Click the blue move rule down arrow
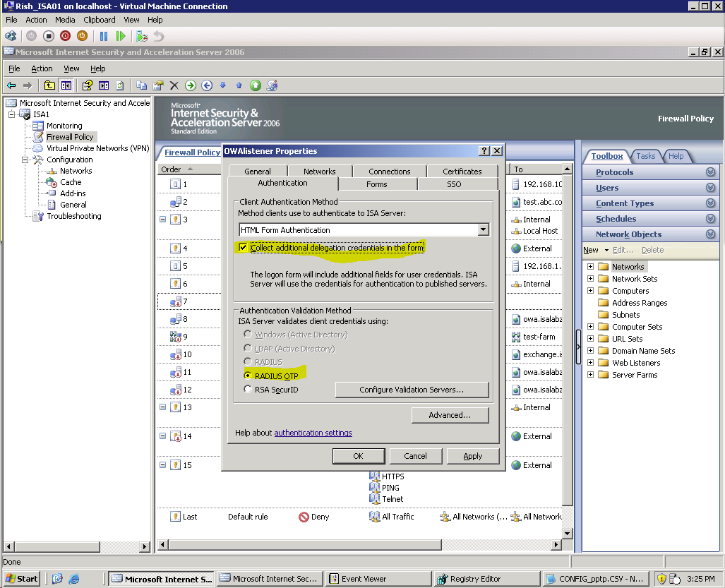The height and width of the screenshot is (588, 725). pyautogui.click(x=223, y=85)
